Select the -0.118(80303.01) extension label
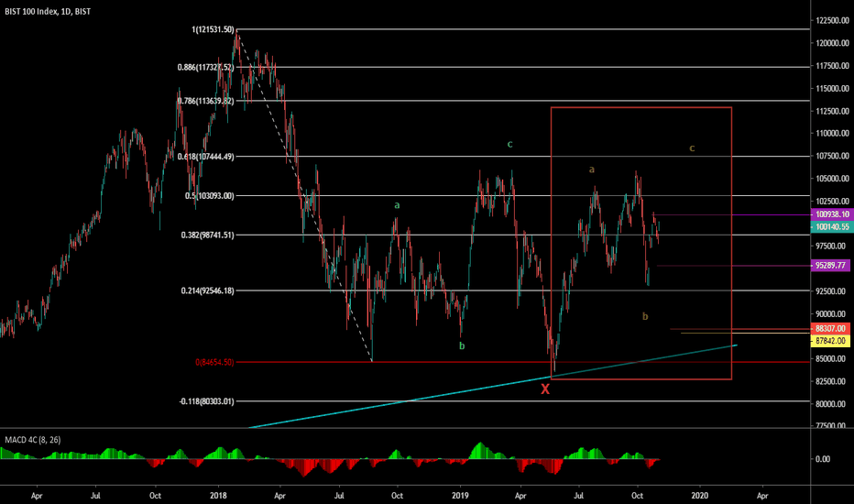 tap(206, 401)
